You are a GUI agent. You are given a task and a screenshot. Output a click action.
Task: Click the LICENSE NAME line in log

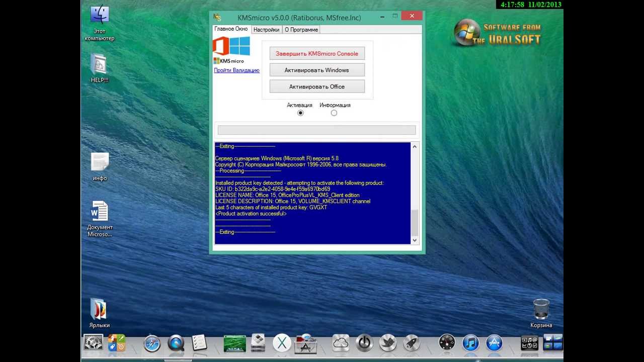point(287,195)
